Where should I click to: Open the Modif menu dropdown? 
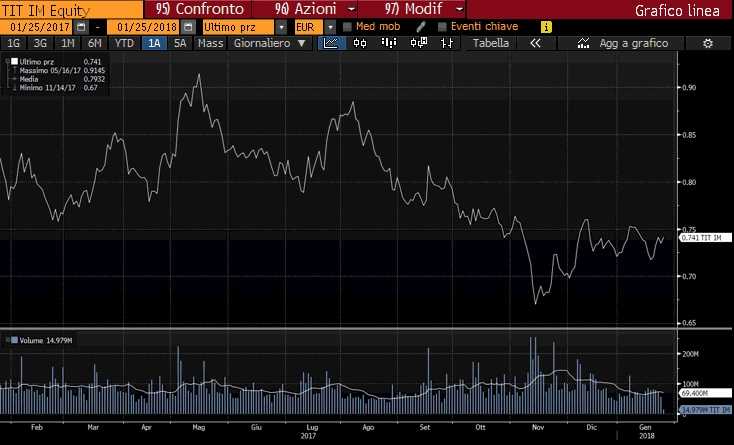460,9
